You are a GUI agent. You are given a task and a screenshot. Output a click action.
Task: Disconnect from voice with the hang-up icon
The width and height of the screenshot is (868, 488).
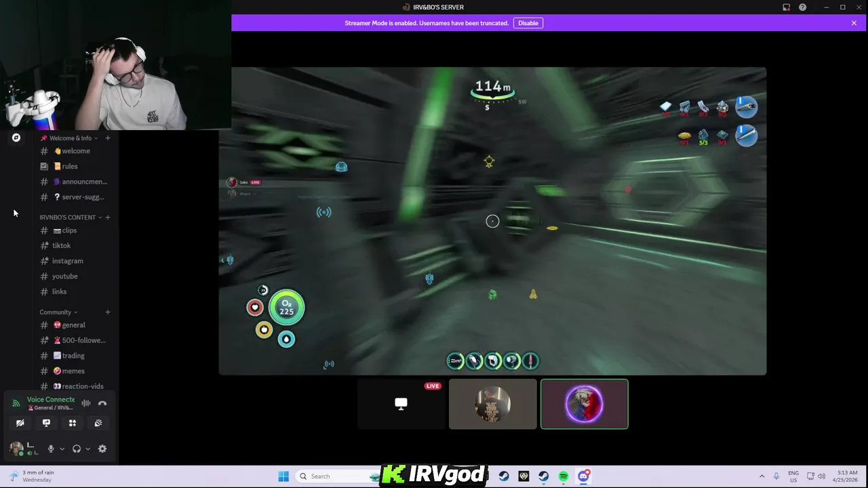coord(102,403)
